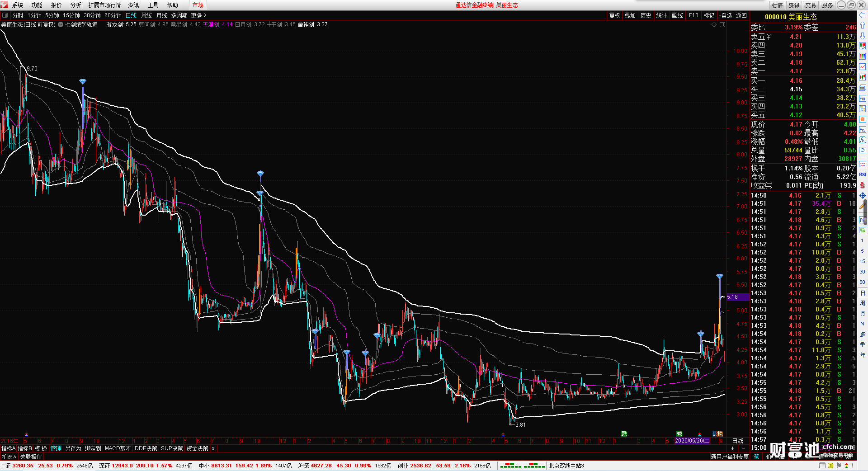The image size is (868, 471).
Task: Select the 月线 monthly period
Action: pos(162,15)
